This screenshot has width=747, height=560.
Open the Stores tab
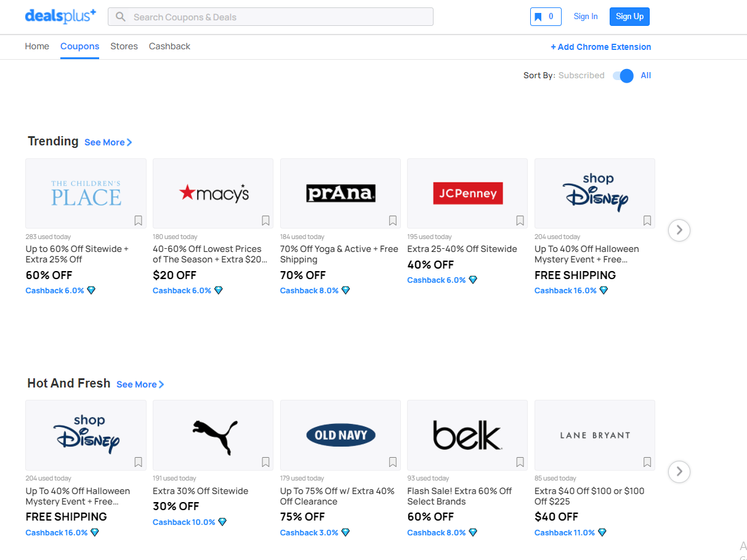[x=124, y=46]
